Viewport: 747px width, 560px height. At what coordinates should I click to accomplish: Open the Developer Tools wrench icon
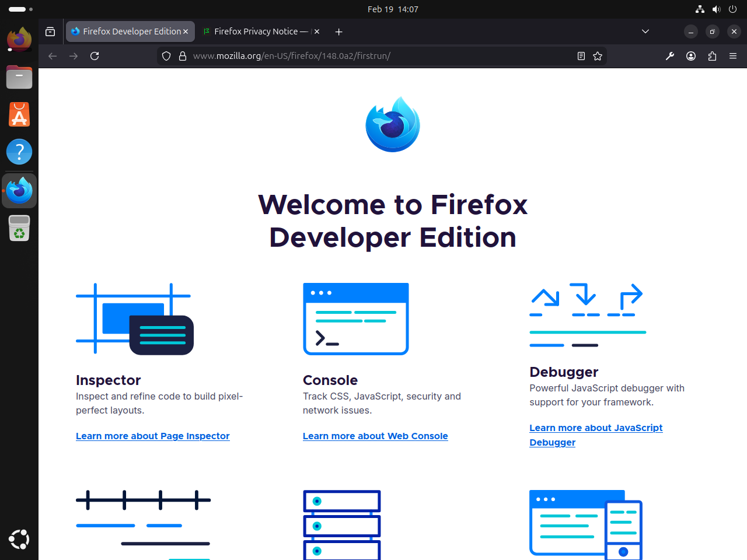[x=669, y=56]
